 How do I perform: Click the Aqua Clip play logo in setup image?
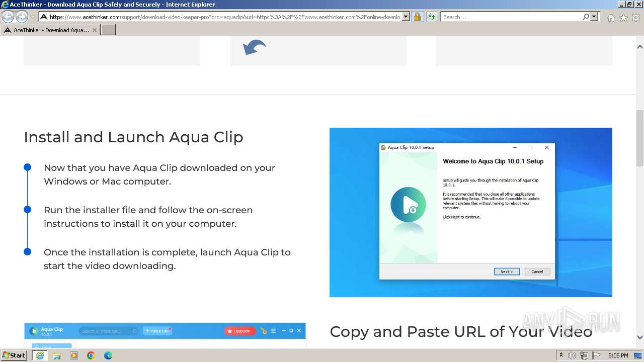(x=408, y=204)
